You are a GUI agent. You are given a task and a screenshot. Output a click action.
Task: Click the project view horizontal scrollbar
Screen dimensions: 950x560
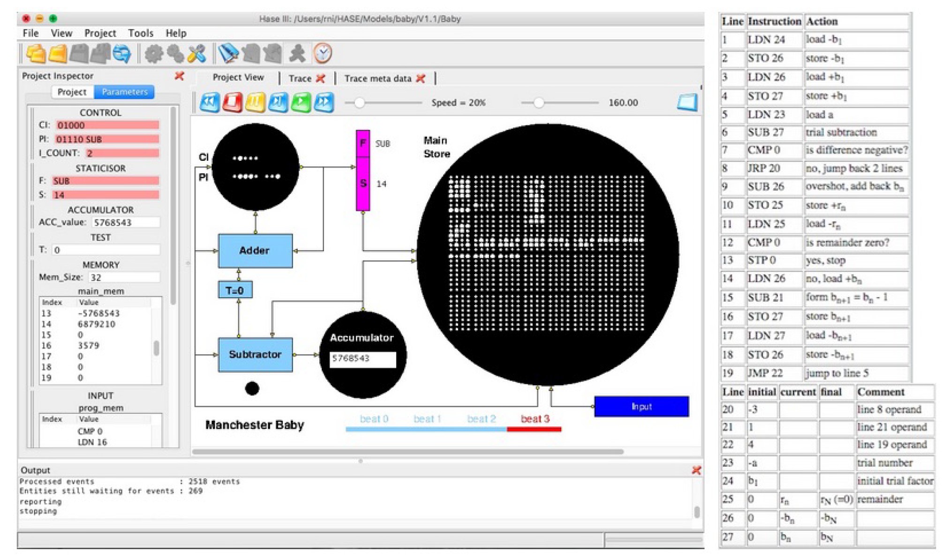(408, 452)
